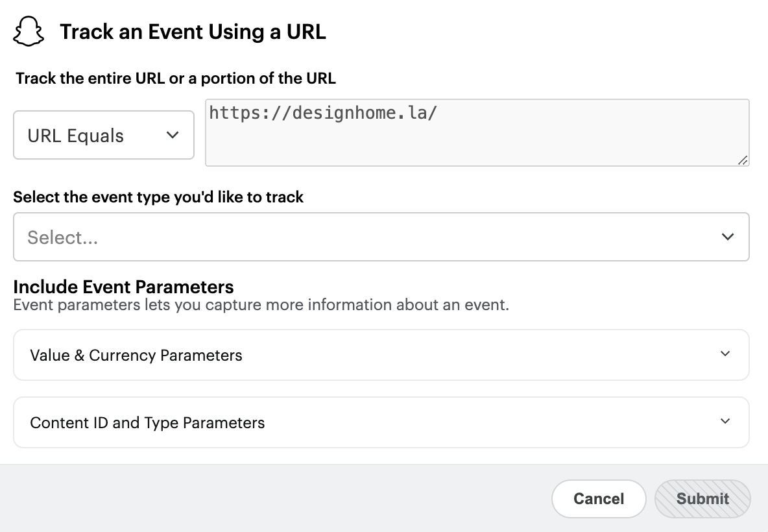Click the Track an Event Using a URL heading
Screen dimensions: 768x532
click(193, 31)
